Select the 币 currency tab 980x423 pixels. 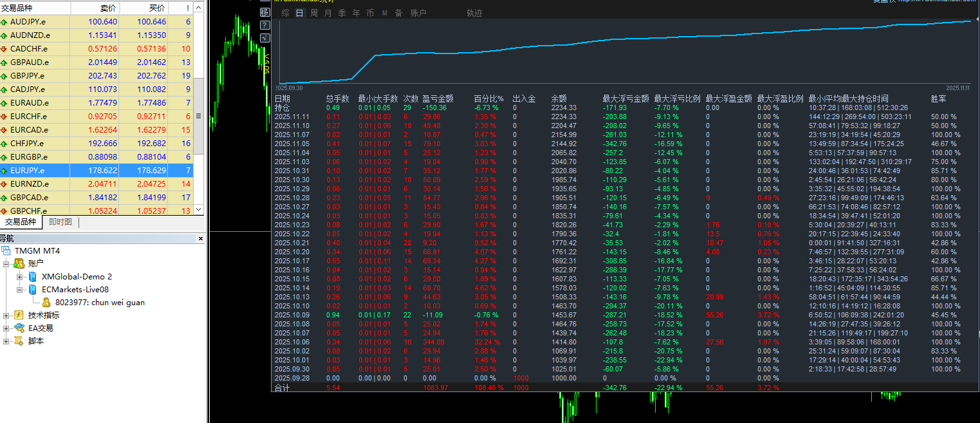371,13
